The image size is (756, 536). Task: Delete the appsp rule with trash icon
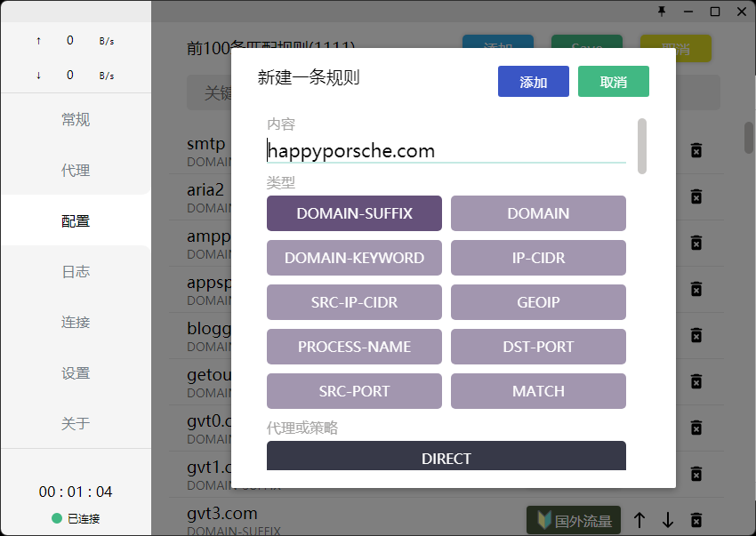pos(696,289)
